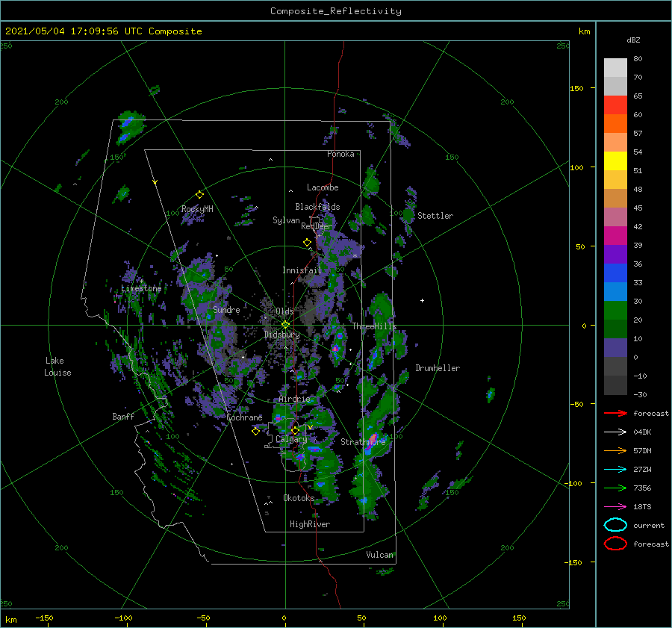Click the -150 tick on the horizontal axis
The width and height of the screenshot is (672, 628).
tap(44, 618)
